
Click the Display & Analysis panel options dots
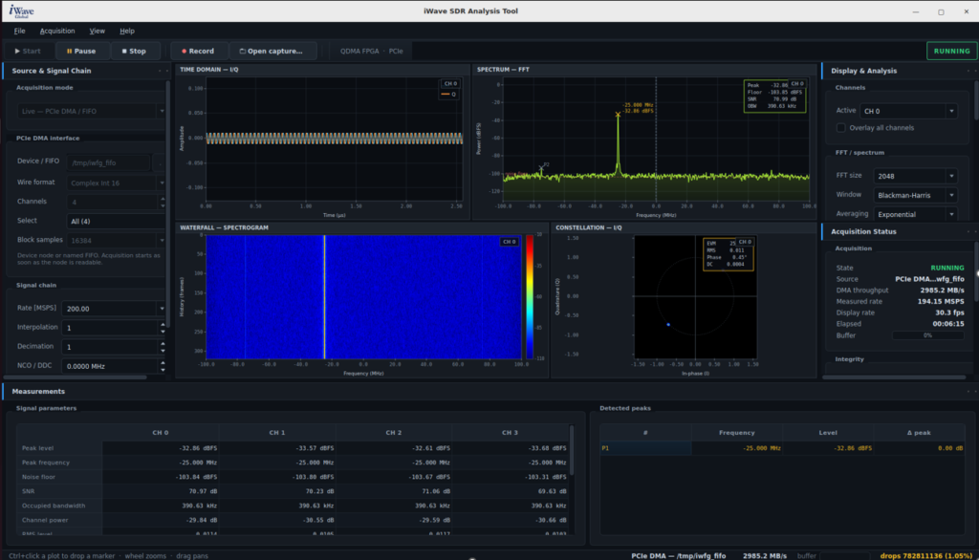point(972,71)
